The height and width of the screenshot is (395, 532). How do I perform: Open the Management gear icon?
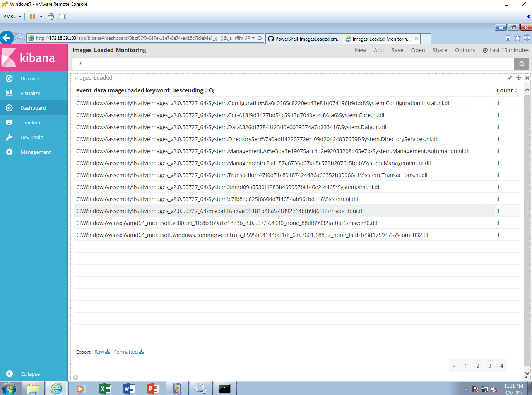pos(9,152)
